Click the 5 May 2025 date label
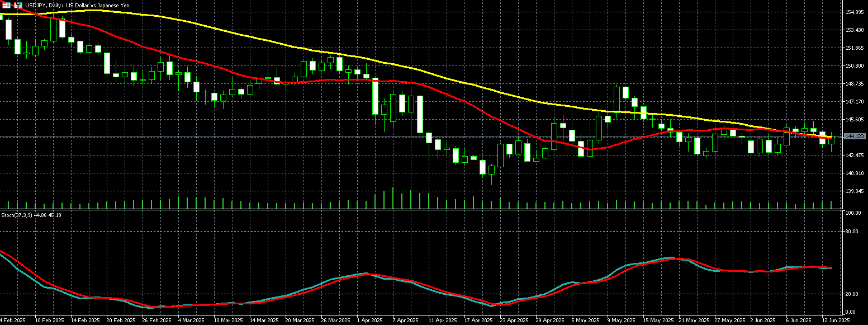The width and height of the screenshot is (868, 325). click(585, 321)
